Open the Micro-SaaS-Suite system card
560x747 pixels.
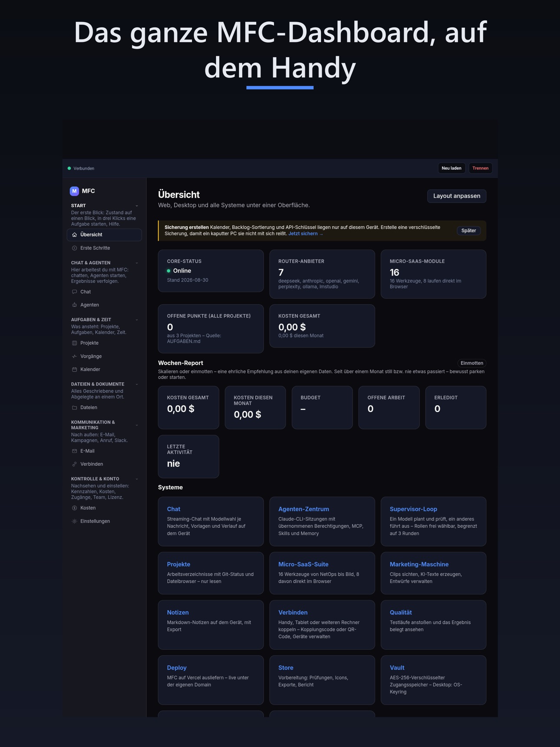322,573
